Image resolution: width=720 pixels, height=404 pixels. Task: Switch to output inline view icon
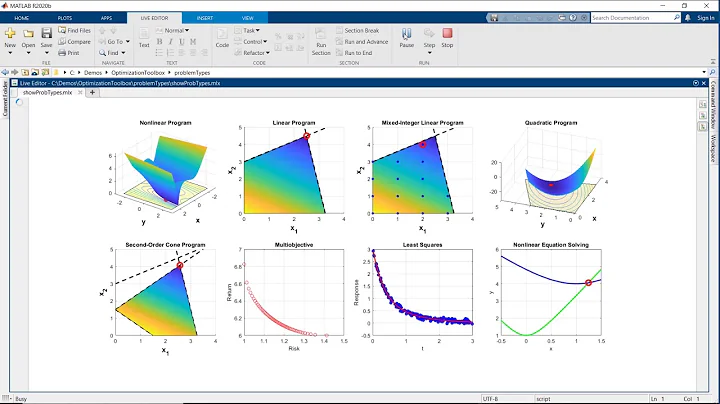click(x=703, y=115)
